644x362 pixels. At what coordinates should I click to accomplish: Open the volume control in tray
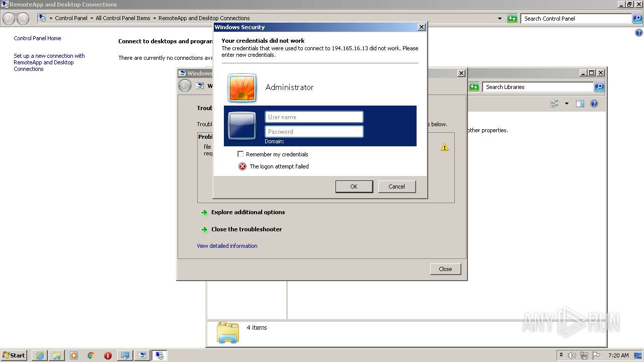pos(572,355)
